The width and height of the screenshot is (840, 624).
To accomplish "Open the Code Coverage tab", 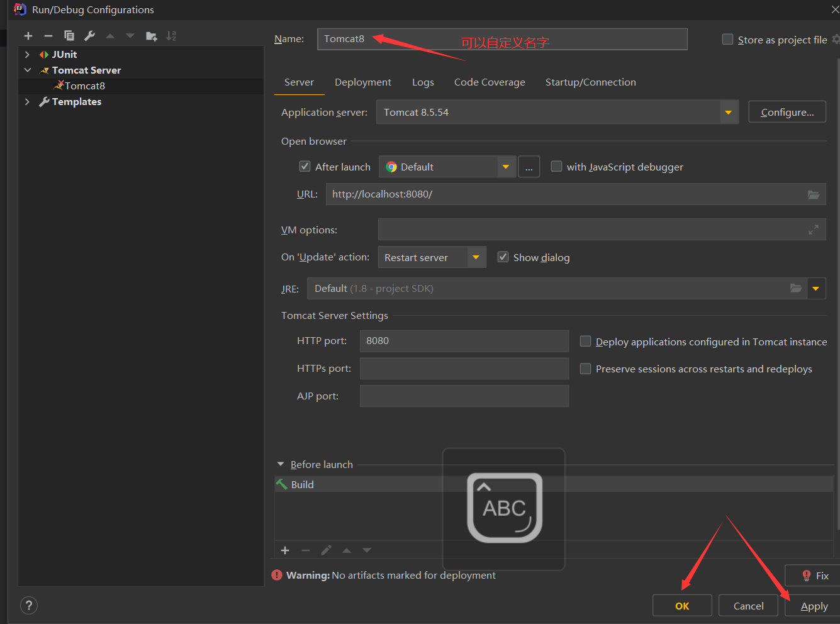I will tap(490, 82).
